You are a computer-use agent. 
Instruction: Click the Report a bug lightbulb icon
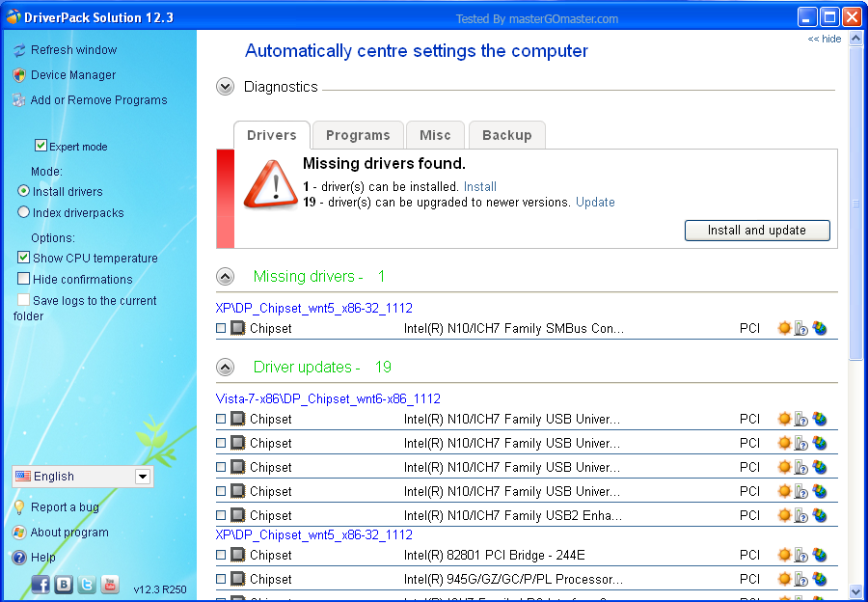[19, 507]
